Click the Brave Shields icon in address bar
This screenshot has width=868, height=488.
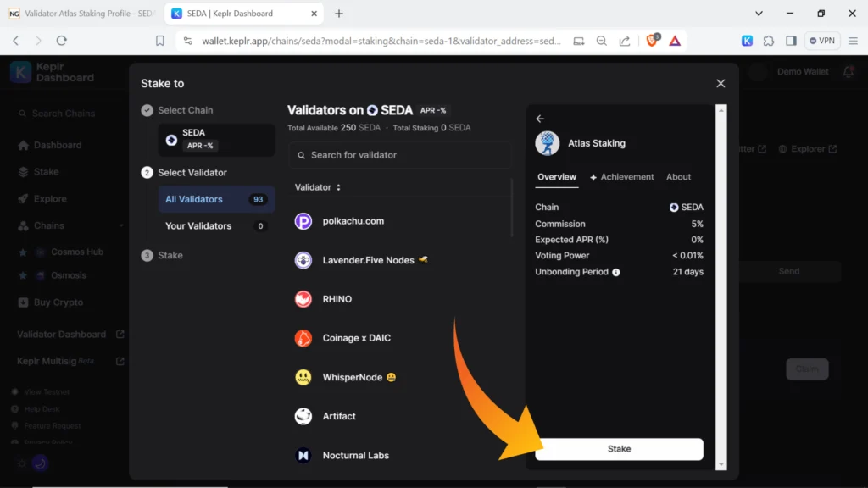(651, 40)
